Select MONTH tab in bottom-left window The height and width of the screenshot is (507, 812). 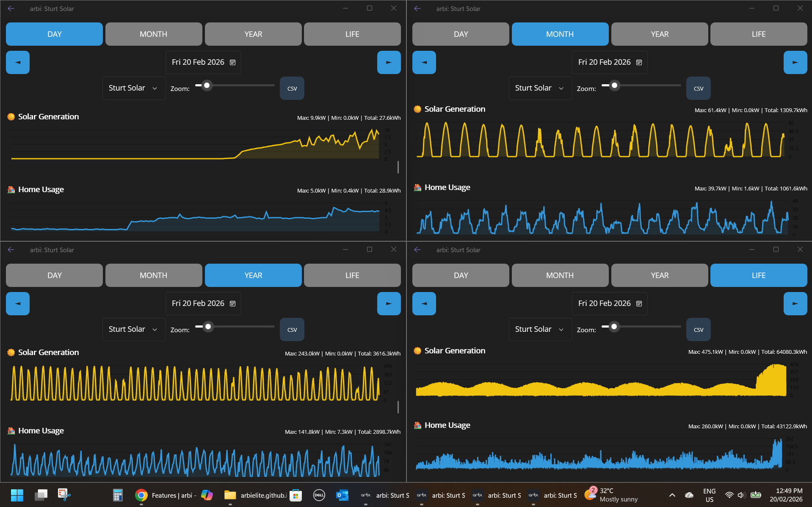click(x=154, y=275)
